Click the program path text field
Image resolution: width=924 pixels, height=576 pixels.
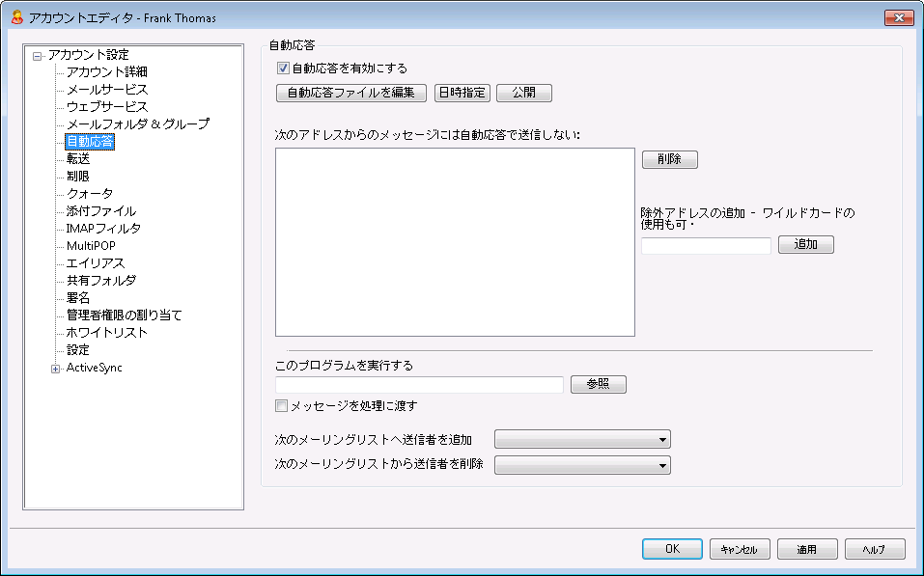[419, 385]
